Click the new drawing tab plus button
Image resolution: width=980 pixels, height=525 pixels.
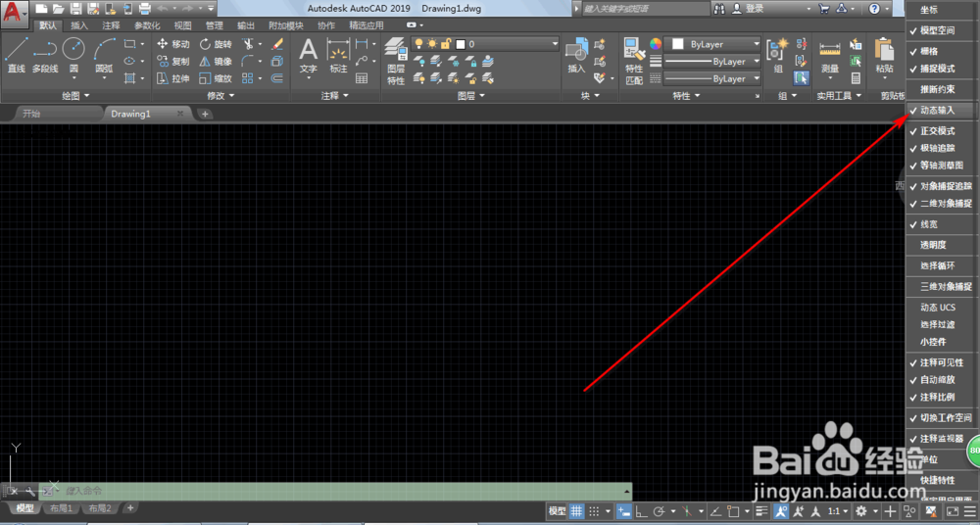(x=205, y=114)
